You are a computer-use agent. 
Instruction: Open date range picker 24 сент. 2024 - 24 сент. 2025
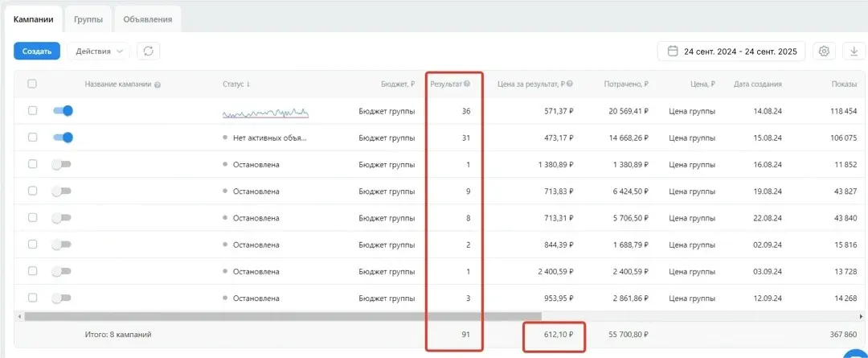tap(732, 51)
